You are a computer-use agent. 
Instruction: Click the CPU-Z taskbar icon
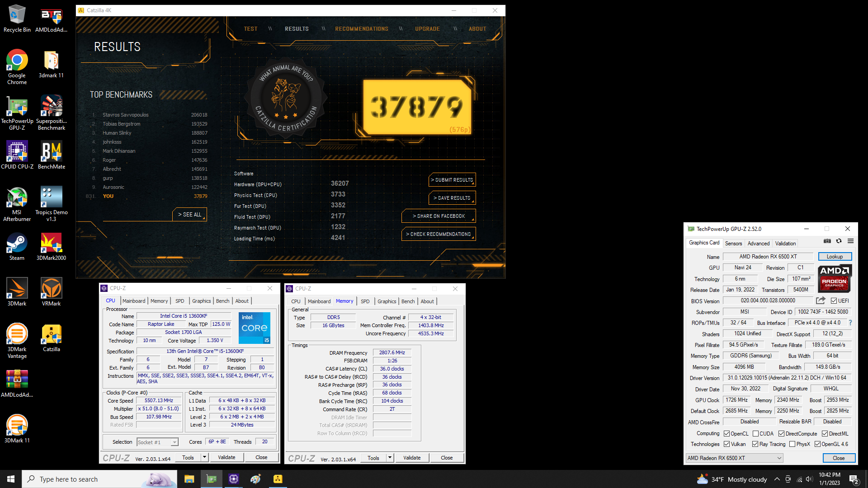pyautogui.click(x=233, y=479)
